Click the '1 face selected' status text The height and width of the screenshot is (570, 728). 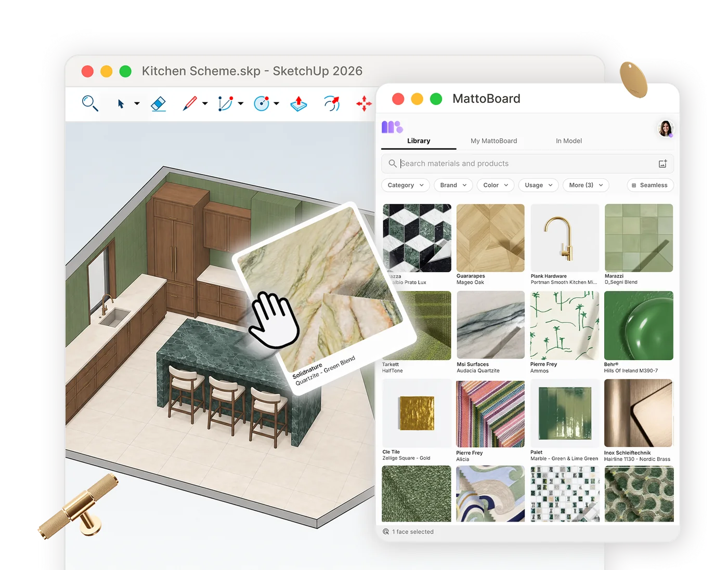[413, 532]
